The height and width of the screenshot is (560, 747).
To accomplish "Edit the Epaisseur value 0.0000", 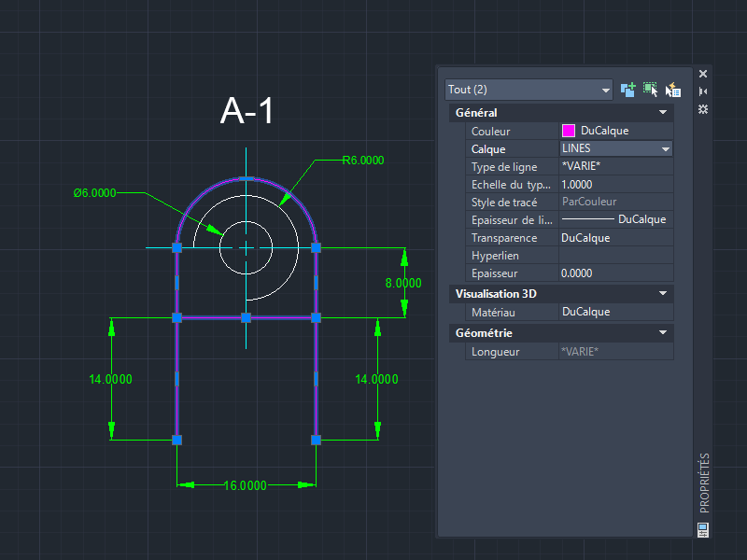I will (616, 273).
